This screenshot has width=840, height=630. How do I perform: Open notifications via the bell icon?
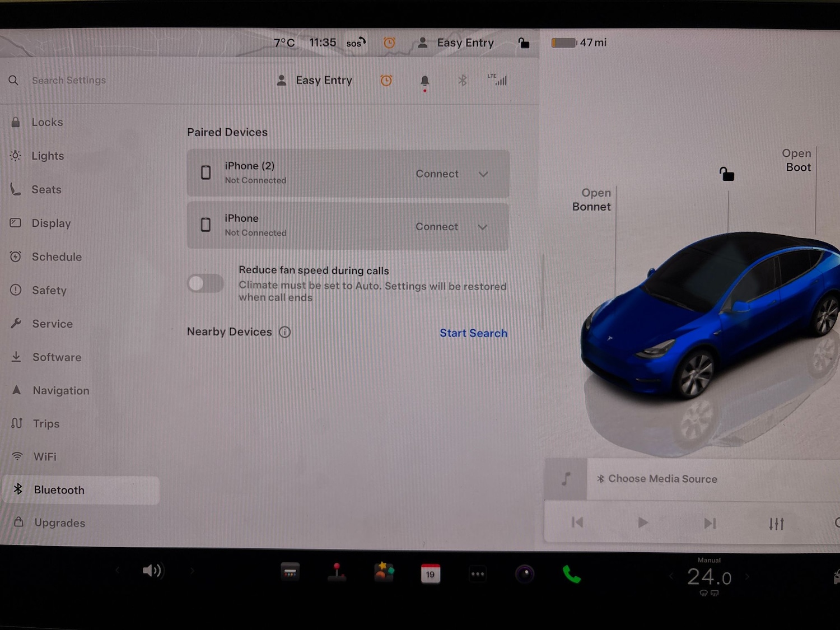pyautogui.click(x=424, y=80)
